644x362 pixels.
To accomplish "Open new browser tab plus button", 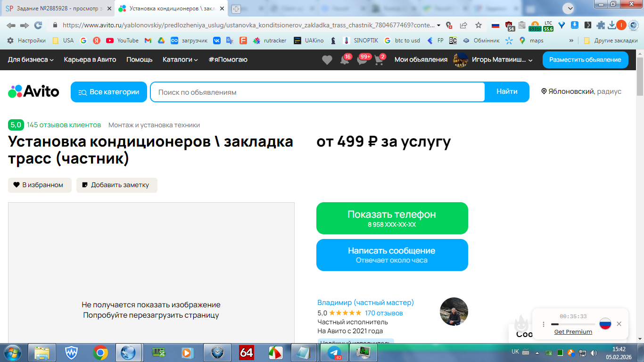I will pos(236,8).
